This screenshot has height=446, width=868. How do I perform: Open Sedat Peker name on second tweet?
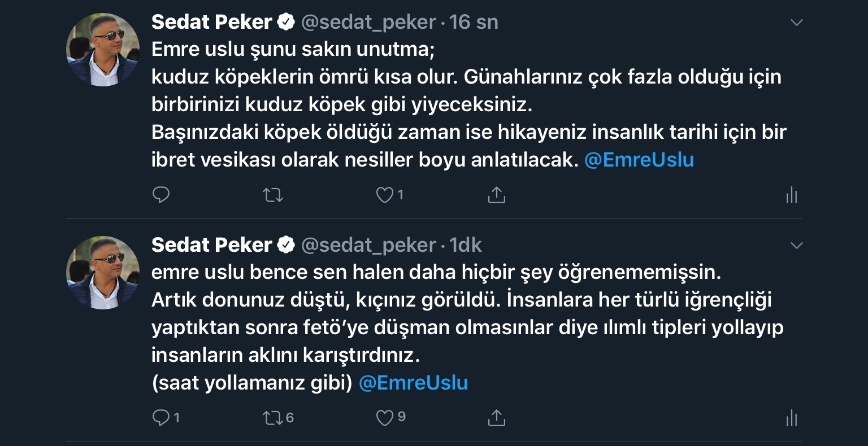point(212,245)
